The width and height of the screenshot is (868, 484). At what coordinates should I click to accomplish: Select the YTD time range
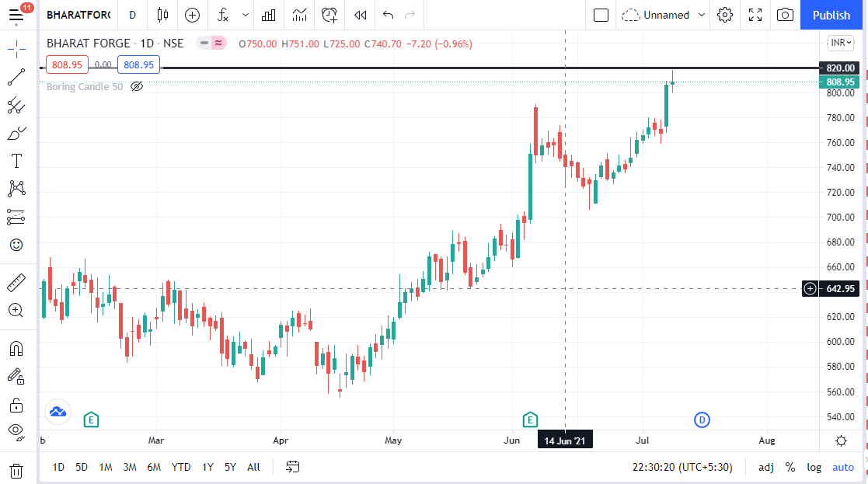tap(181, 467)
